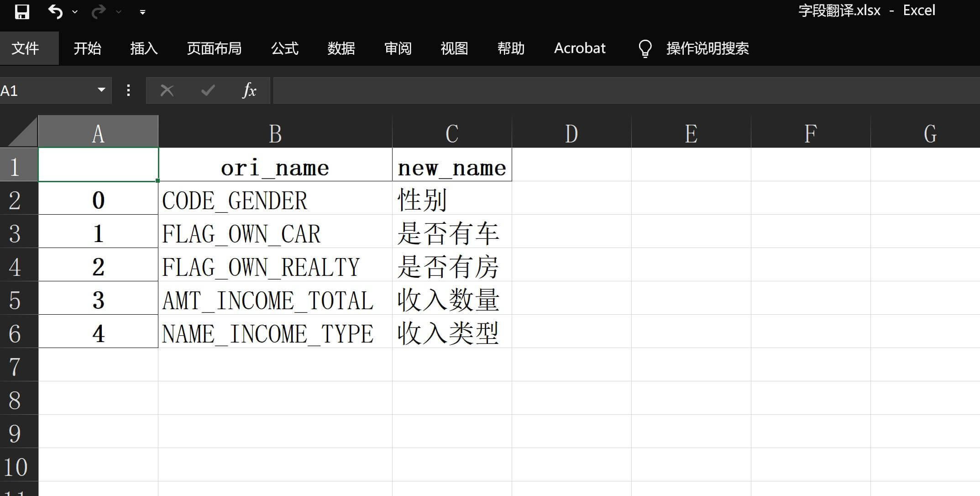Click the Enter checkmark icon

208,90
